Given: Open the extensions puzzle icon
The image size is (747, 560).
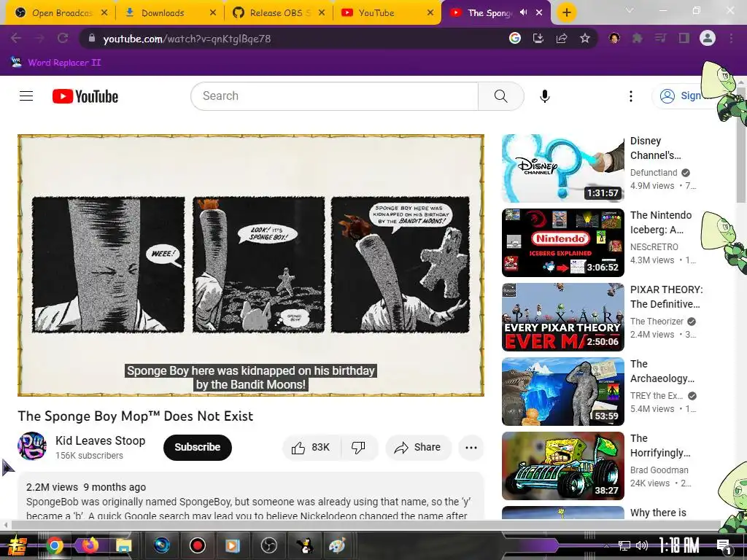Looking at the screenshot, I should (x=637, y=38).
